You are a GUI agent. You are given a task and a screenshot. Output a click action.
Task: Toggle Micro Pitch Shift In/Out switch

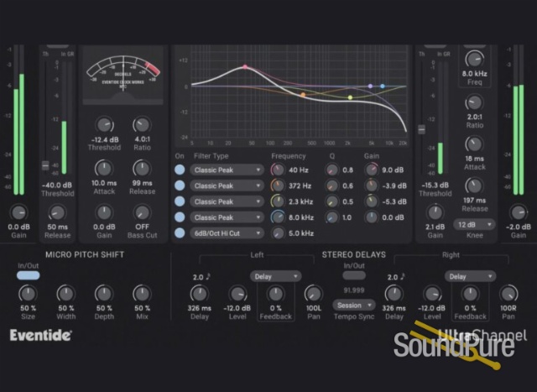click(x=28, y=275)
